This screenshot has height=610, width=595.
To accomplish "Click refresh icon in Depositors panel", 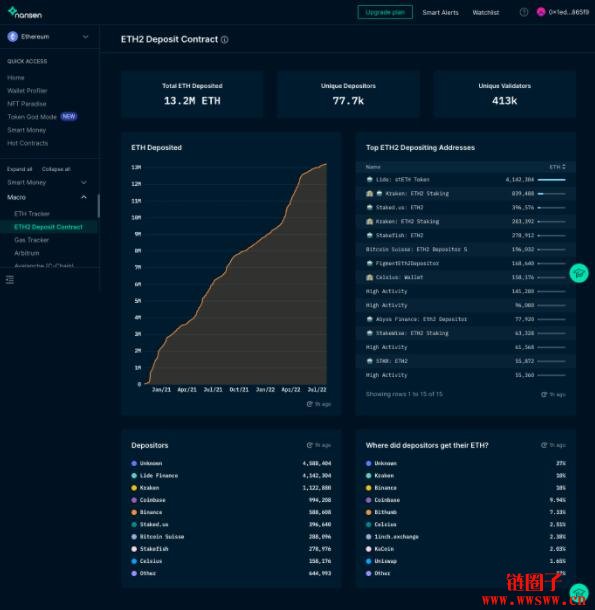I will (309, 445).
